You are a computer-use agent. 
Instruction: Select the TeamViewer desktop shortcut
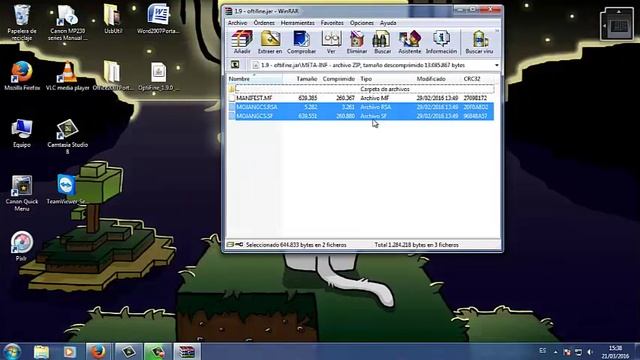(x=67, y=190)
